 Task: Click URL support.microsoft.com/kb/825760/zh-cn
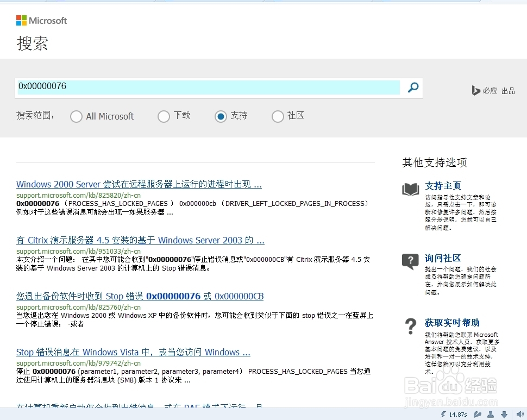(x=78, y=307)
